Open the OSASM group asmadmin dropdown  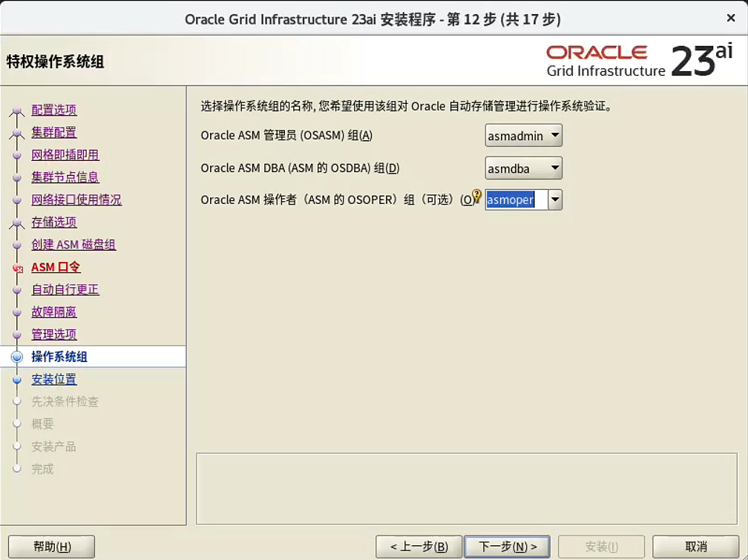pos(523,136)
